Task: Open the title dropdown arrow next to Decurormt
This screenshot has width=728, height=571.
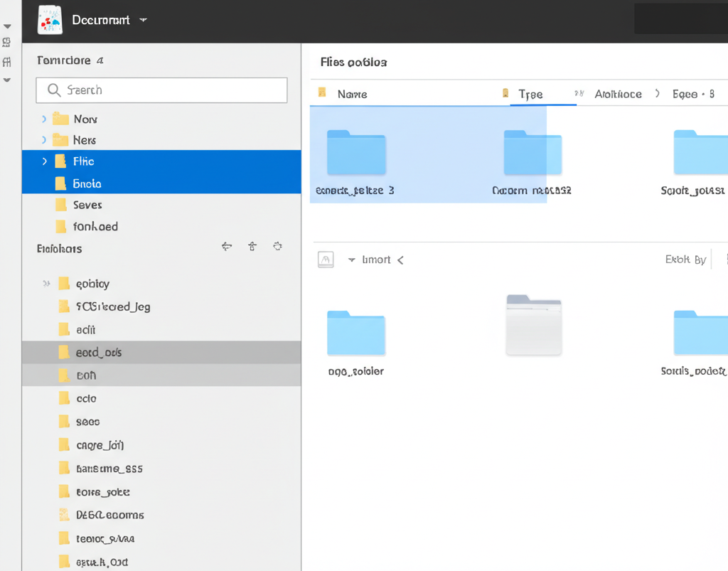Action: click(x=143, y=20)
